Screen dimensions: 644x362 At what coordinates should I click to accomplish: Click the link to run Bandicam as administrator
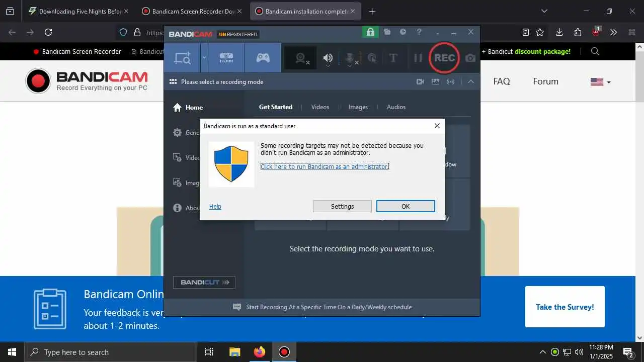325,166
